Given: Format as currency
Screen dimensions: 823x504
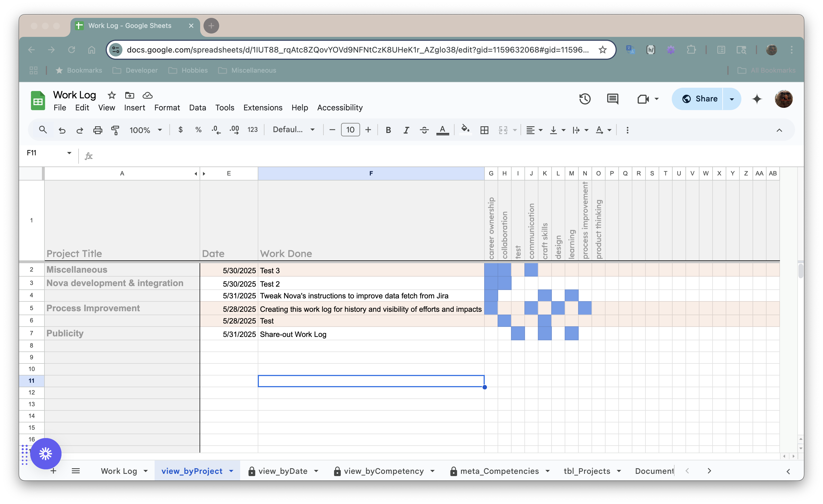Looking at the screenshot, I should coord(180,130).
